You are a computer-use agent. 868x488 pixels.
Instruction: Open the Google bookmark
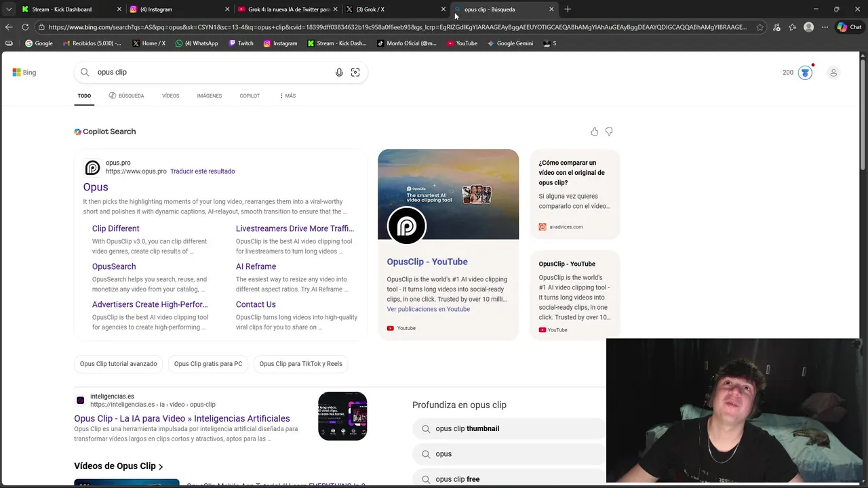click(x=39, y=43)
